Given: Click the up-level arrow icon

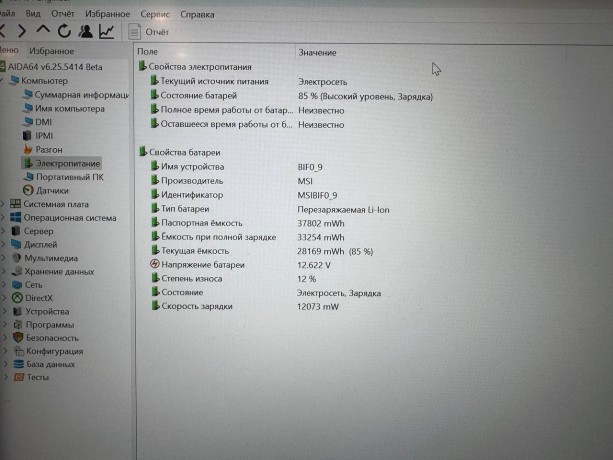Looking at the screenshot, I should tap(43, 30).
